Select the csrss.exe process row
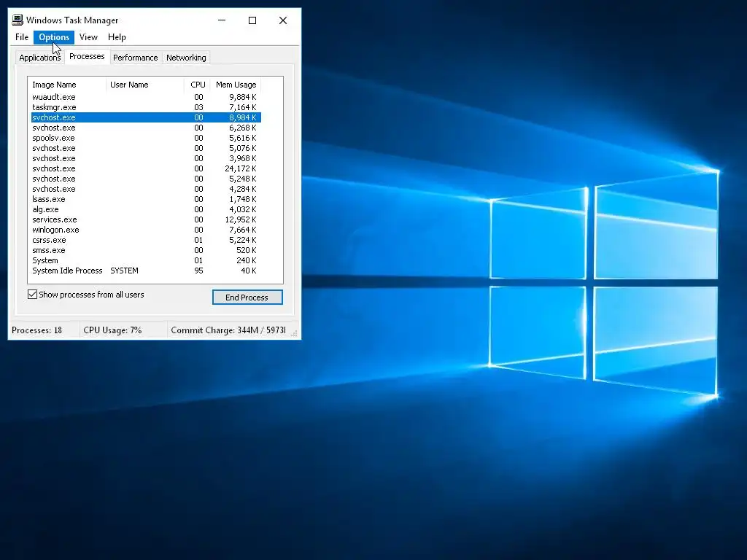Screen dimensions: 747x560 (x=144, y=240)
